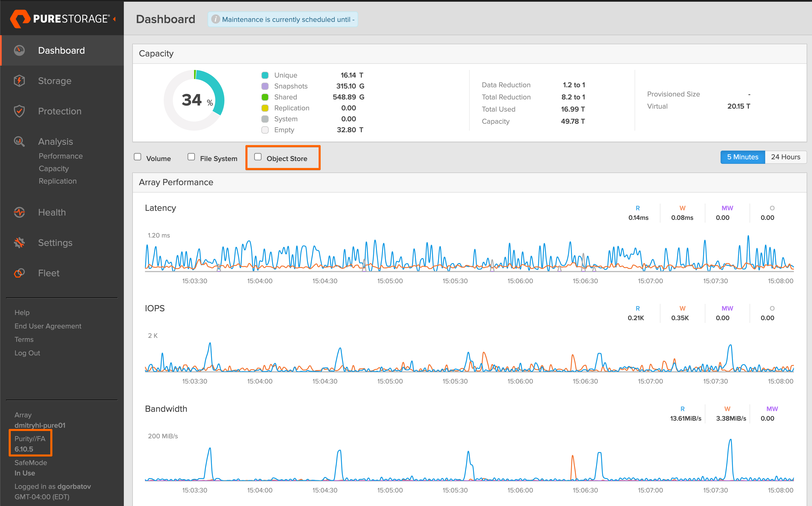
Task: Click the Shared green legend swatch
Action: [x=265, y=97]
